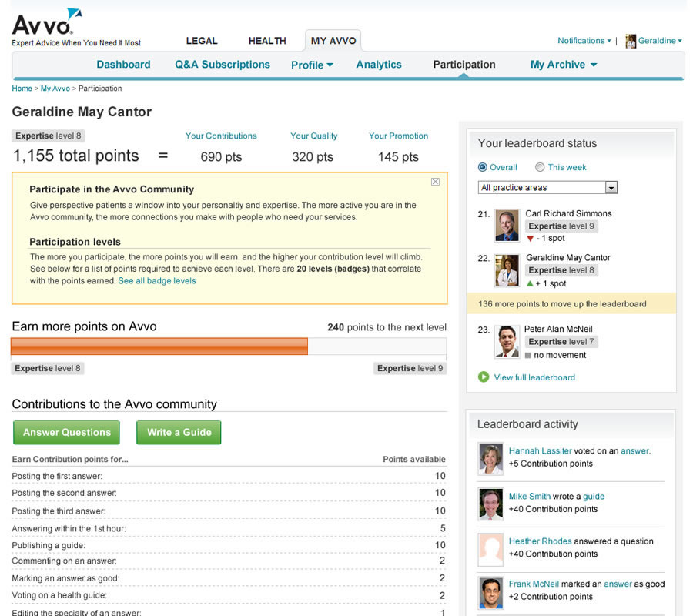Click the Home breadcrumb link
This screenshot has height=616, width=693.
[22, 89]
